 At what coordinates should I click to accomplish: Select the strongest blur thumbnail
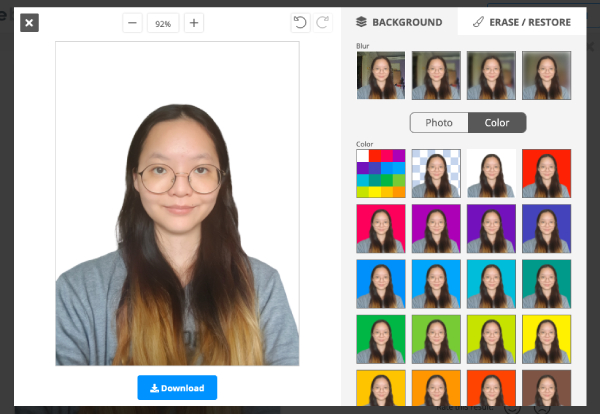click(546, 76)
